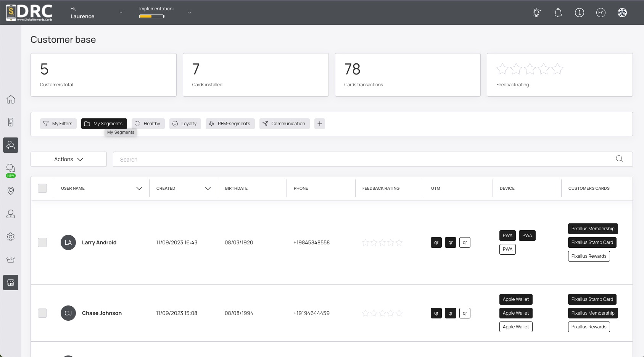644x357 pixels.
Task: Expand the user menu next to Laurence
Action: coord(121,13)
